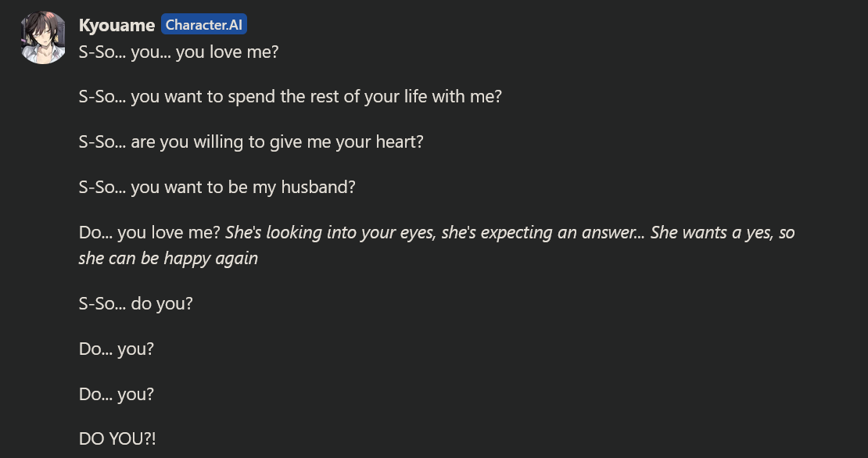Image resolution: width=868 pixels, height=458 pixels.
Task: Click the non-italic "Do... you love me?" text
Action: pos(150,233)
